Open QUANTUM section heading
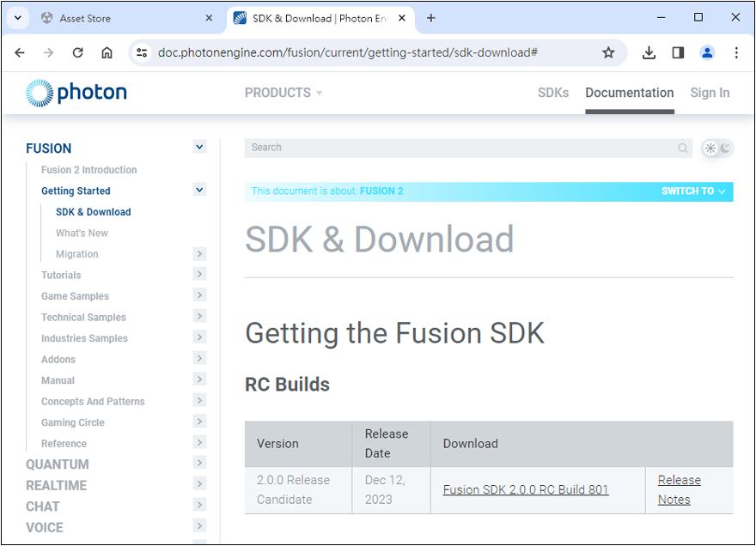This screenshot has height=546, width=756. coord(57,464)
